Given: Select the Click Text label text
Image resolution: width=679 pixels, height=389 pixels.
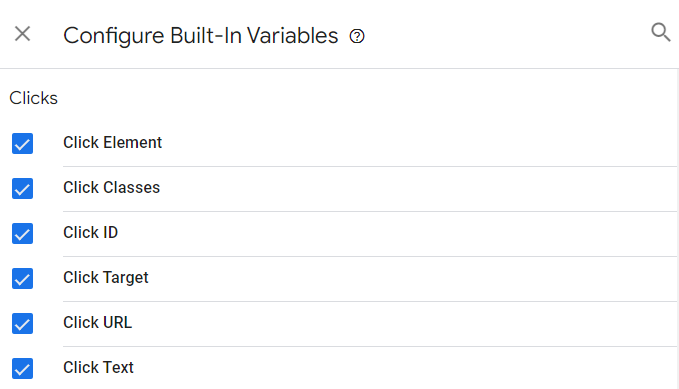Looking at the screenshot, I should point(98,368).
